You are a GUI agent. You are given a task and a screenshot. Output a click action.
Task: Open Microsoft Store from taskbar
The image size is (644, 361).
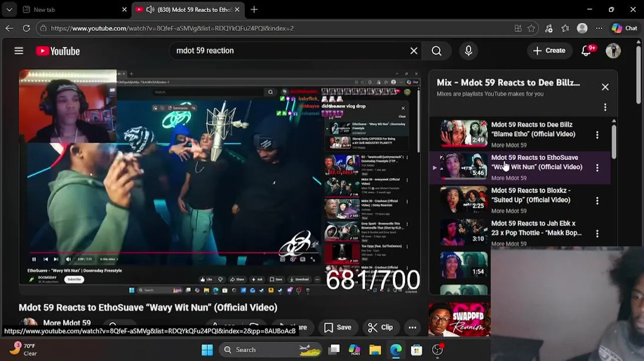pos(416,350)
